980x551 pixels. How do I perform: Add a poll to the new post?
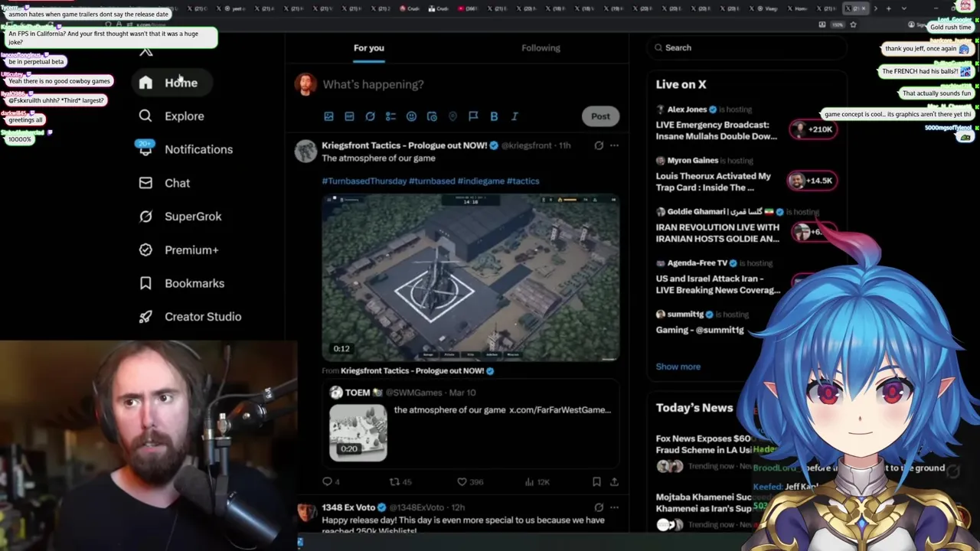[390, 116]
